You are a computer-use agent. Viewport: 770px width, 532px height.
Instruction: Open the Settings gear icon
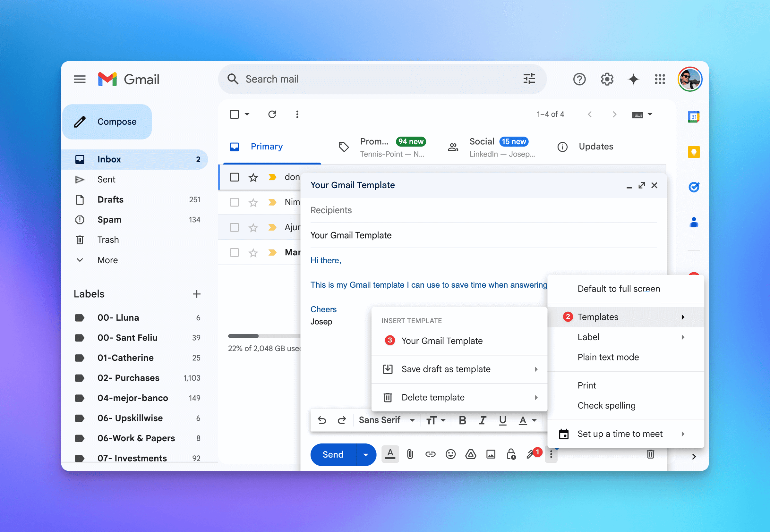[607, 79]
